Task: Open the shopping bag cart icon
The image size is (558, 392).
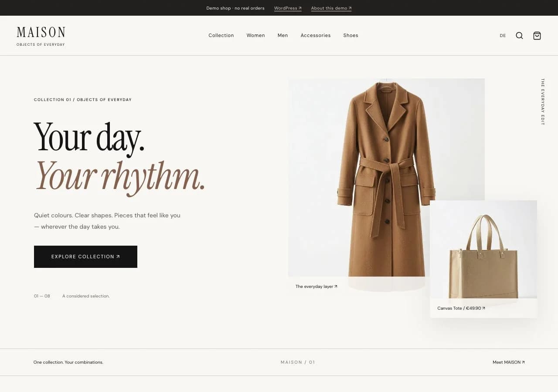Action: coord(537,36)
